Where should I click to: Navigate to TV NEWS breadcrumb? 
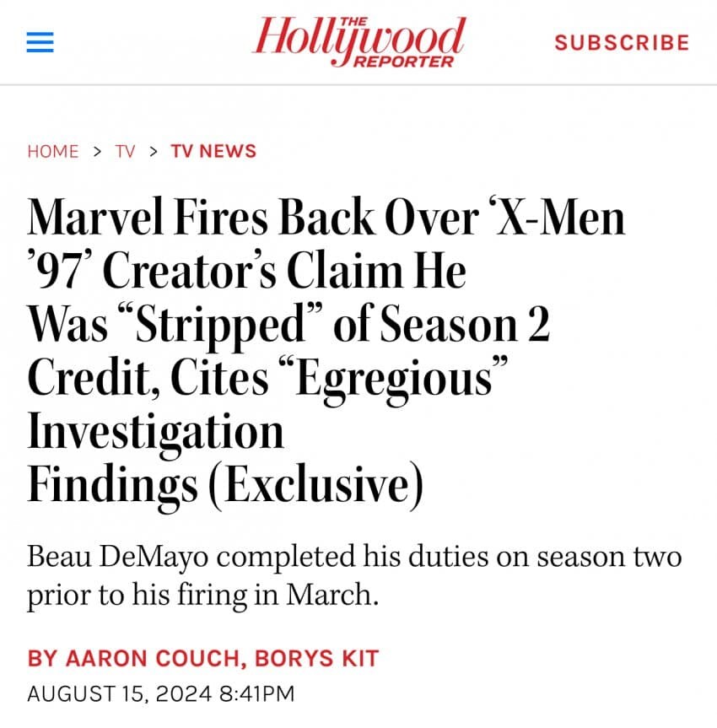[x=213, y=152]
